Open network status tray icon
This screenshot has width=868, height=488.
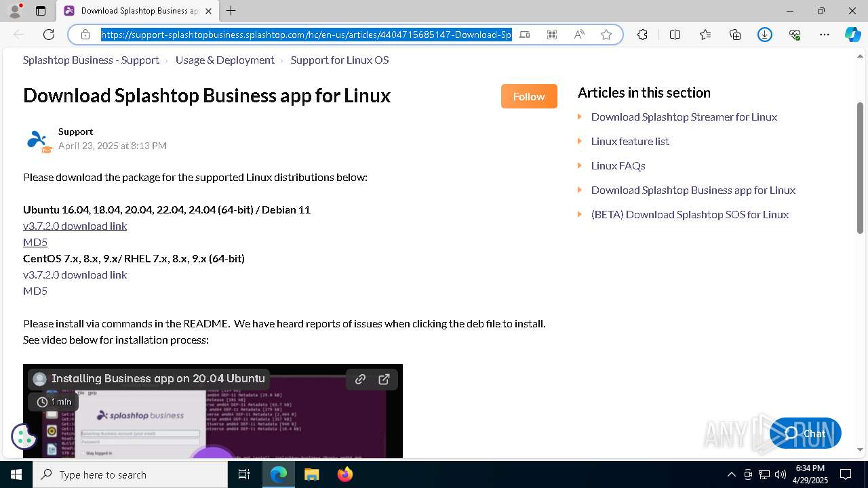tap(764, 474)
